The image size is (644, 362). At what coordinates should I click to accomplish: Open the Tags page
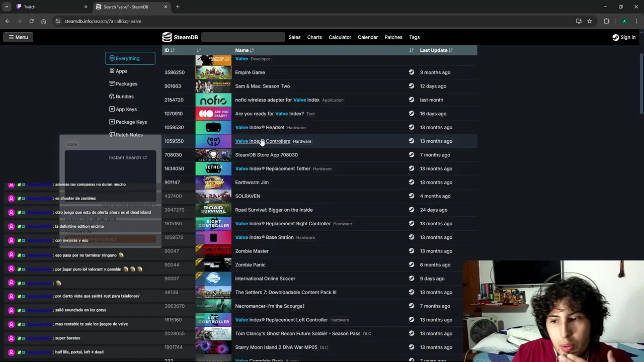tap(415, 37)
